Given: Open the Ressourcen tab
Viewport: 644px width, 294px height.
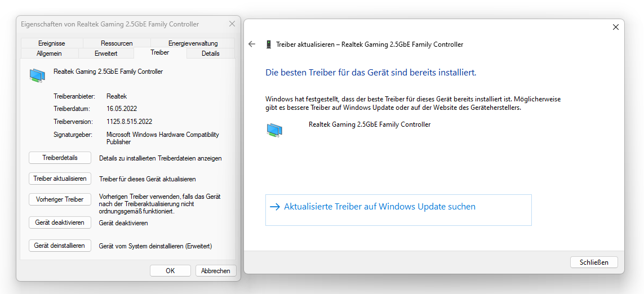Looking at the screenshot, I should pyautogui.click(x=117, y=43).
